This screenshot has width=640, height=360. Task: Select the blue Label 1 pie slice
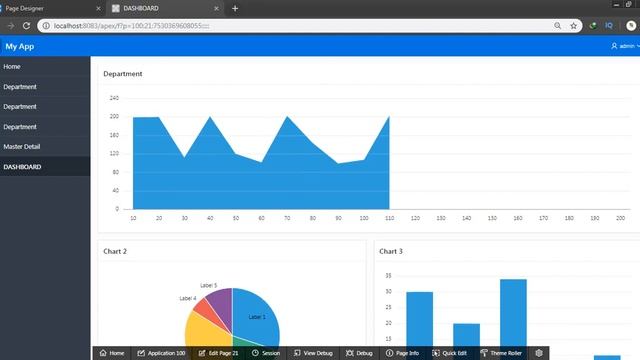(x=255, y=316)
